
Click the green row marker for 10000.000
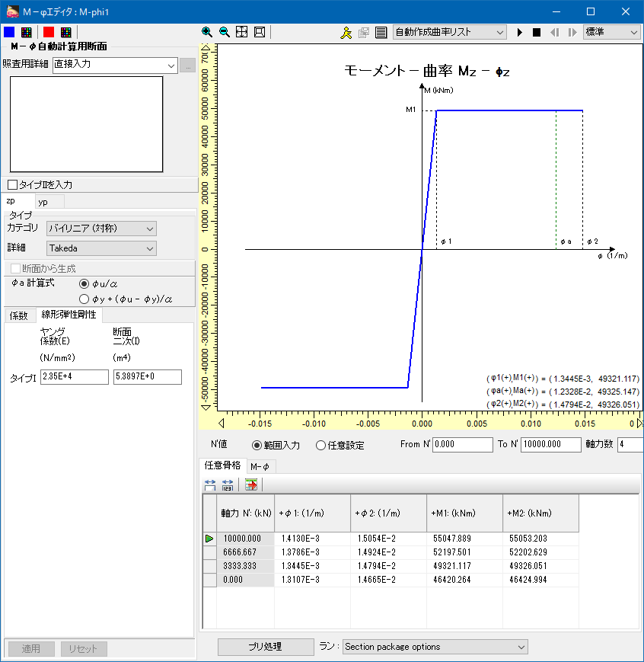coord(209,539)
